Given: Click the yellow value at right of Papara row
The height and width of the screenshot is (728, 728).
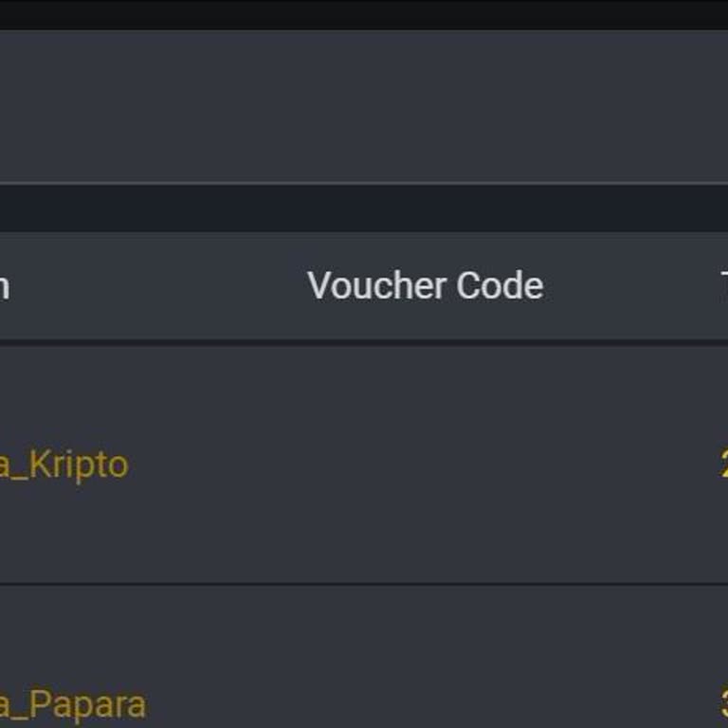Looking at the screenshot, I should pos(723,705).
